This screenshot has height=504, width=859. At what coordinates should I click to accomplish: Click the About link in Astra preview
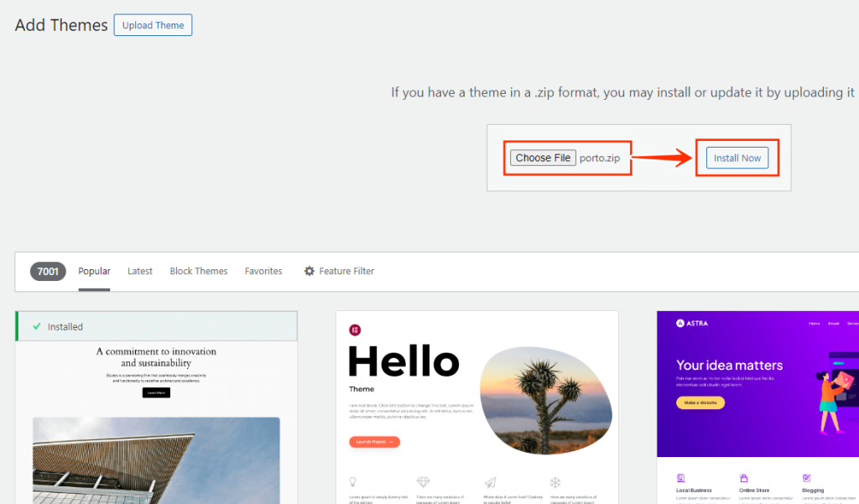(x=833, y=323)
